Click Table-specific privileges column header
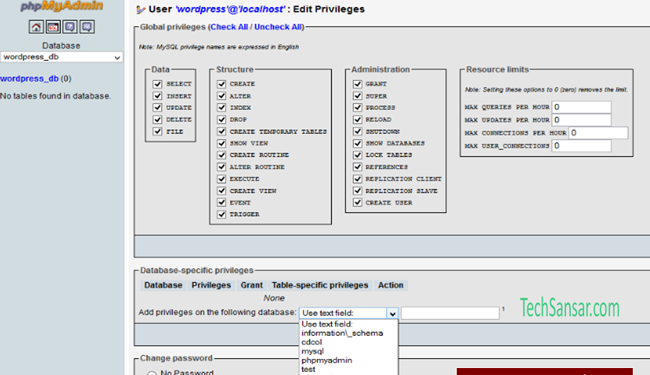The width and height of the screenshot is (650, 375). point(320,285)
